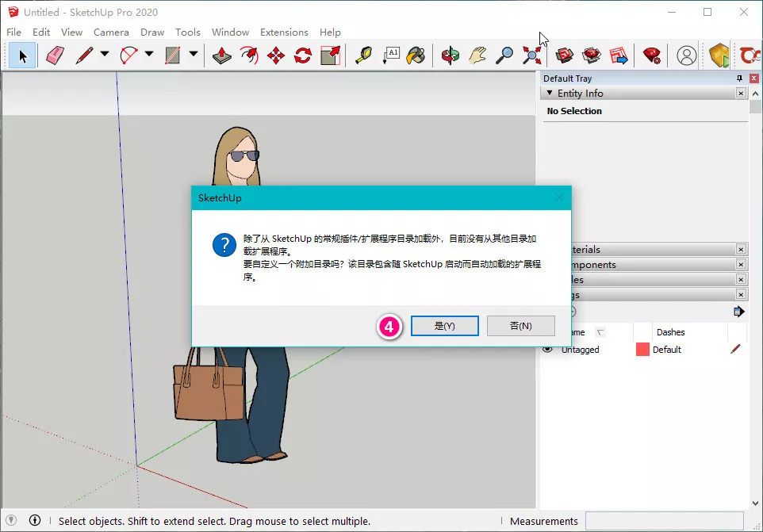The height and width of the screenshot is (532, 763).
Task: Pick the Tape Measure tool
Action: click(x=363, y=55)
